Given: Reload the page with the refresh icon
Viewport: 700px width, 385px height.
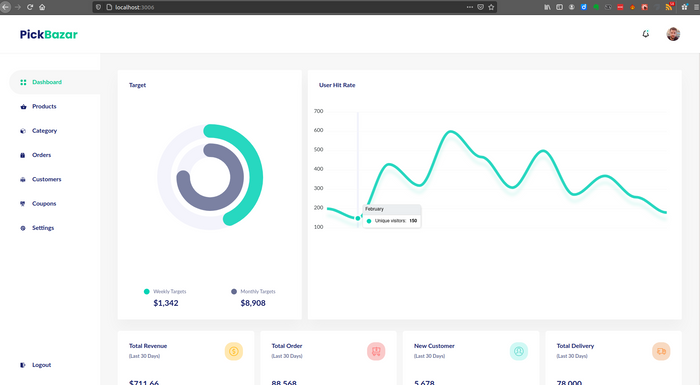Looking at the screenshot, I should [x=30, y=7].
